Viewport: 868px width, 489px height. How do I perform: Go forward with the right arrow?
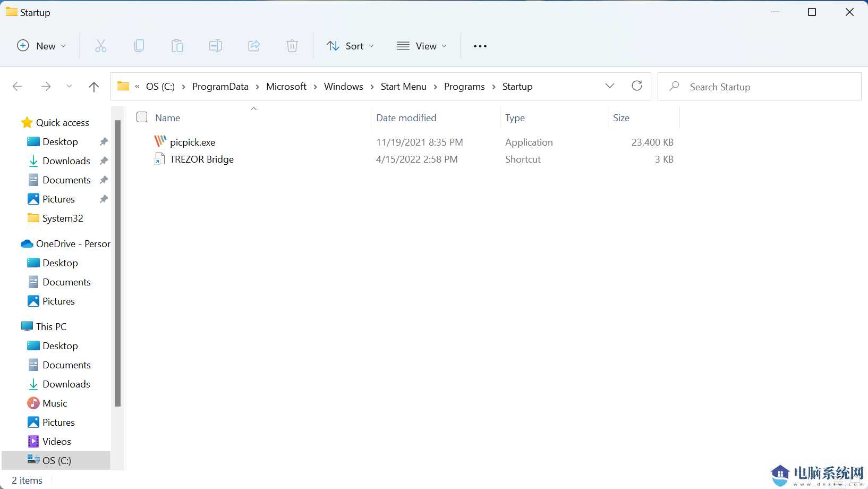coord(46,87)
